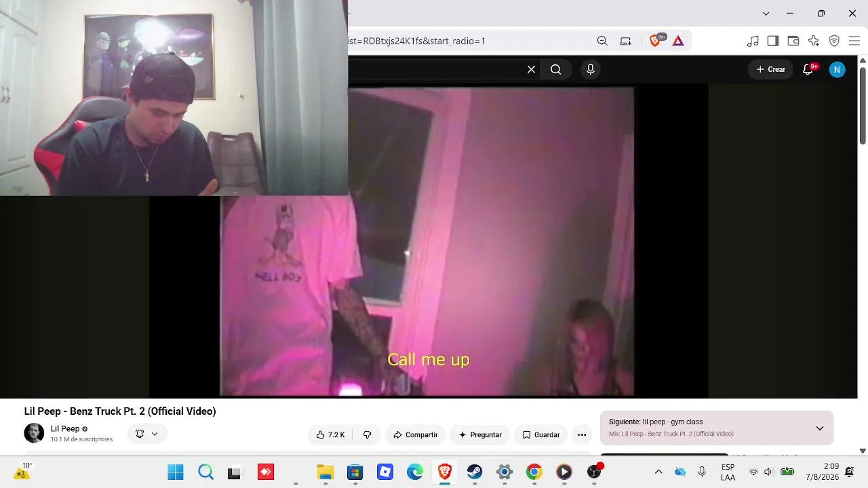Open File Explorer from taskbar
The height and width of the screenshot is (488, 868).
(x=325, y=472)
